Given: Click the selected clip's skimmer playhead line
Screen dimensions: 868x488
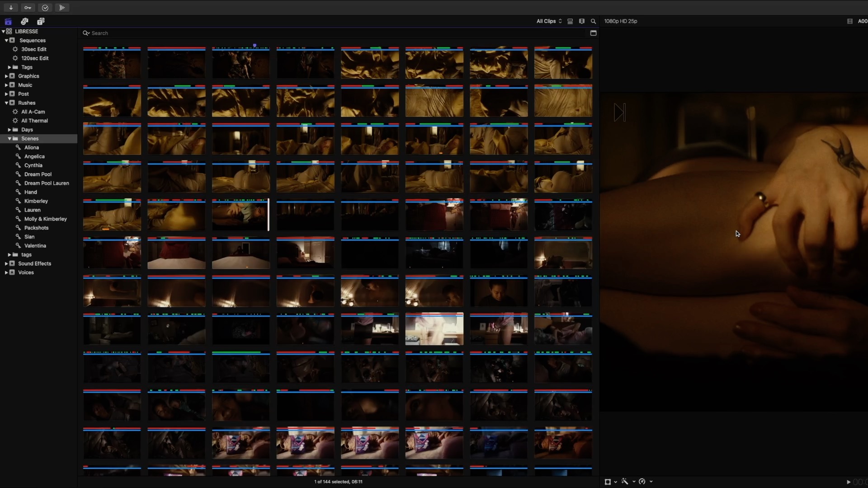Looking at the screenshot, I should tap(268, 215).
